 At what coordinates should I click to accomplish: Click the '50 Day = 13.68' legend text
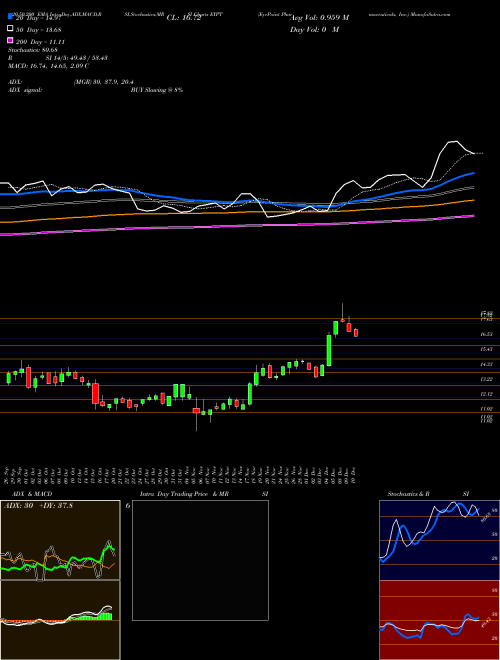[x=39, y=29]
